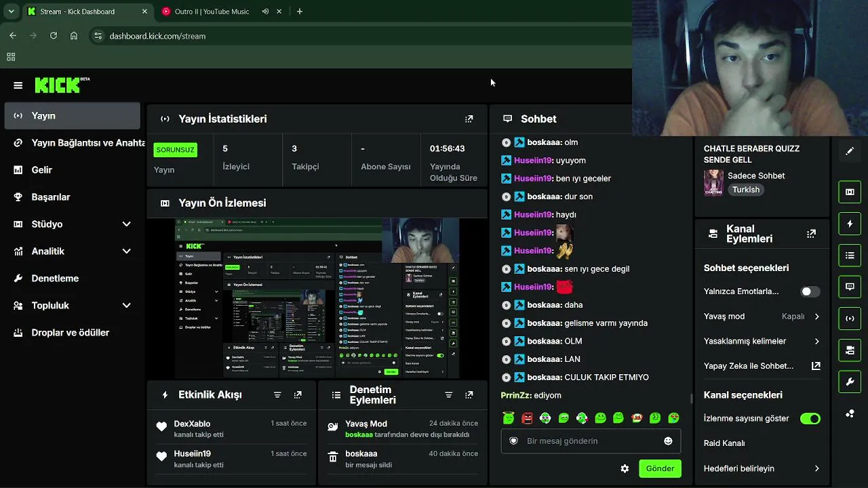
Task: Click the Sadece Sohbet category thumbnail
Action: 713,182
